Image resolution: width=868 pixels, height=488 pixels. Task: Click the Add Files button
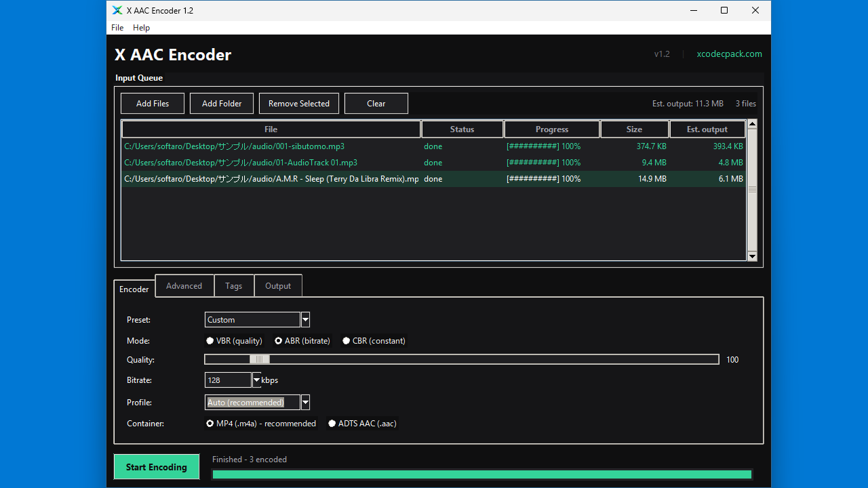point(153,104)
